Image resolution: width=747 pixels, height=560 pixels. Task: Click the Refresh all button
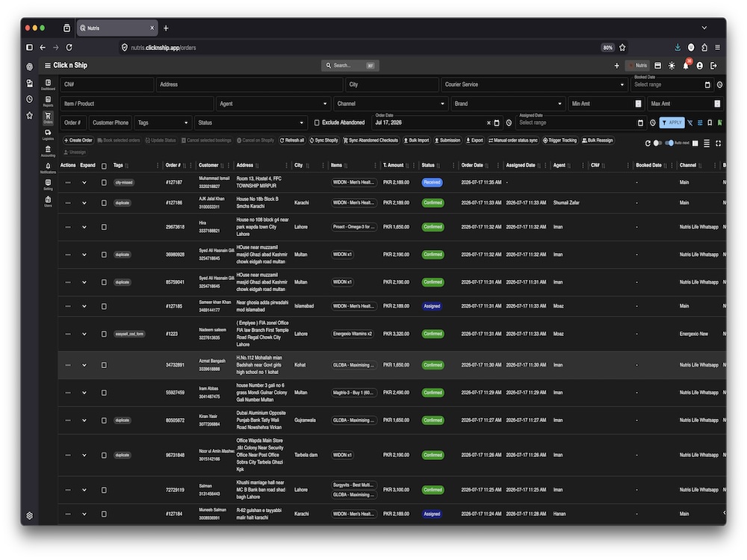[292, 140]
